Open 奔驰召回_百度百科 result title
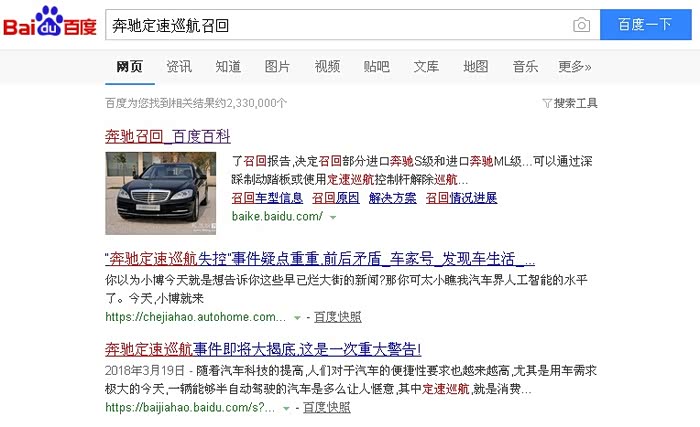Viewport: 700px width, 427px height. tap(168, 135)
